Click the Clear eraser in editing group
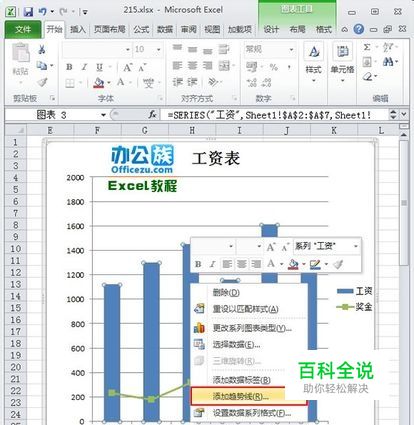414x425 pixels. (367, 77)
